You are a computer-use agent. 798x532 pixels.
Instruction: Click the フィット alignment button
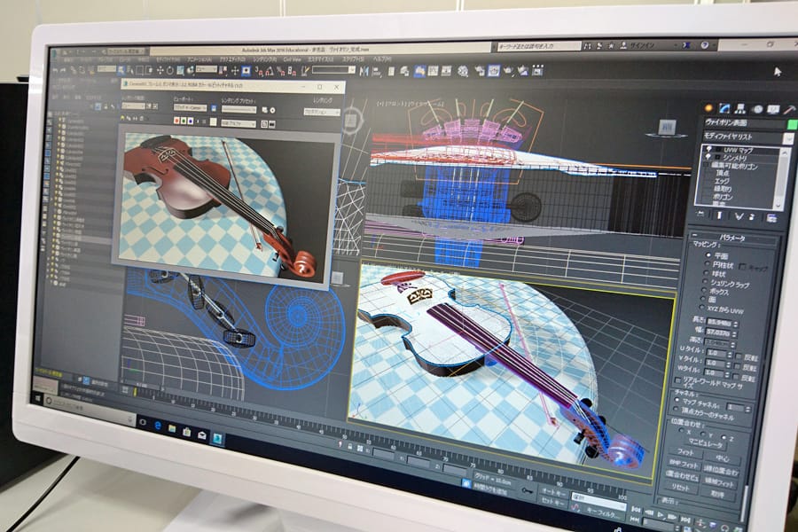pos(685,452)
